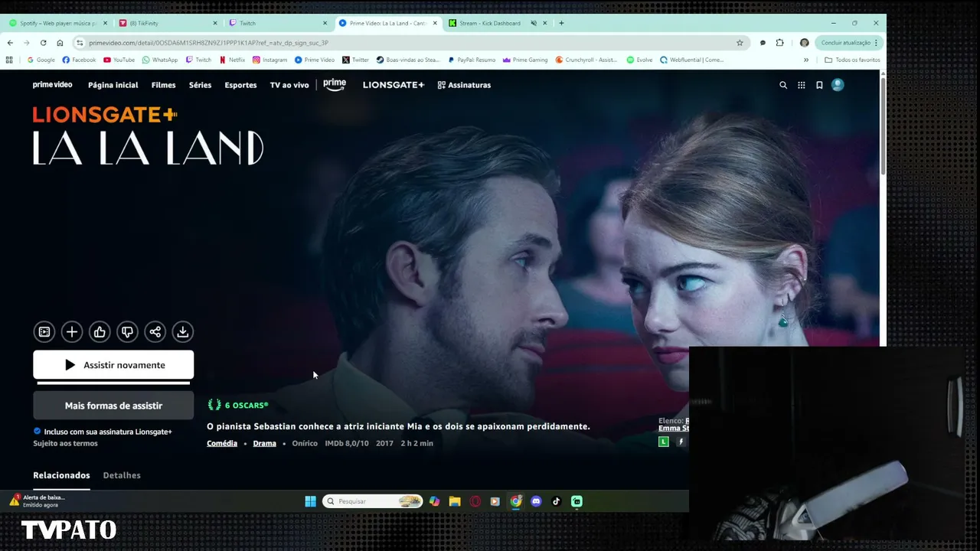Open File Explorer from the taskbar

click(455, 501)
